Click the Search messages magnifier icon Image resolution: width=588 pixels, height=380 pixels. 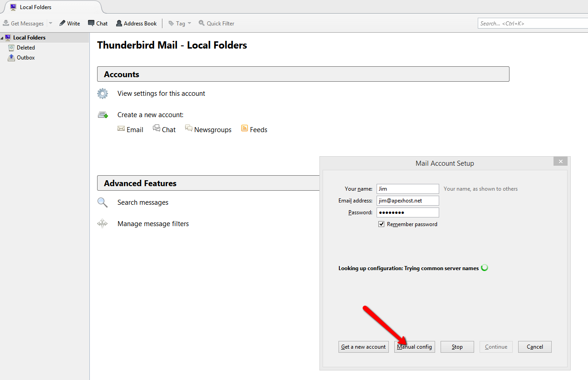[103, 202]
